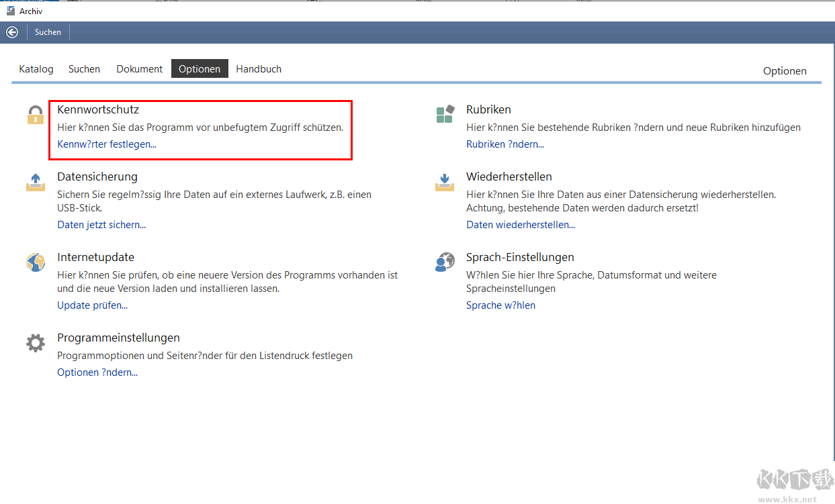Click the Sprach-Einstellungen globe person icon
835x504 pixels.
[445, 262]
